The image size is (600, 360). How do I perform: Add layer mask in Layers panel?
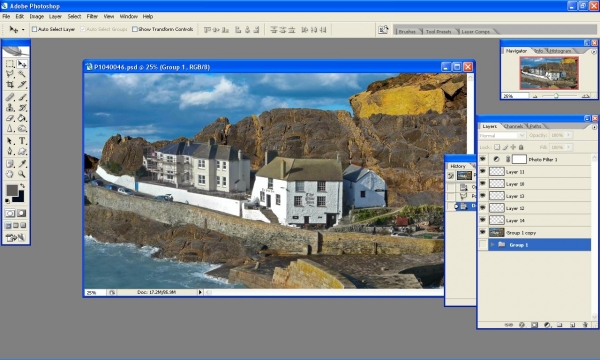click(534, 325)
